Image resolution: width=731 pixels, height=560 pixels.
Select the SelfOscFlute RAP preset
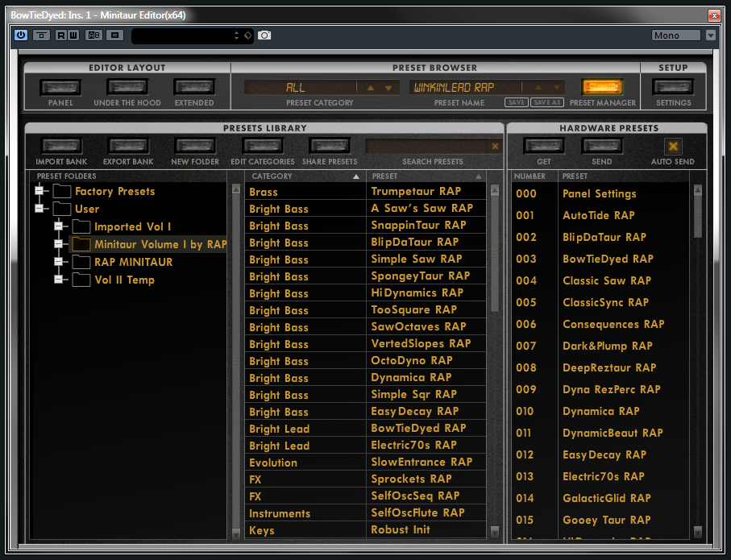click(x=426, y=512)
